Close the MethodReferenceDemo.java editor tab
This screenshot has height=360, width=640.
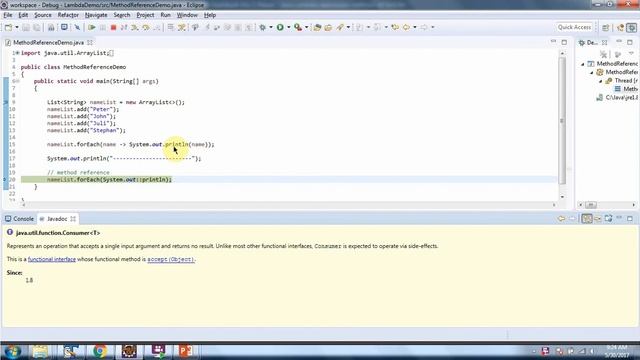click(90, 42)
